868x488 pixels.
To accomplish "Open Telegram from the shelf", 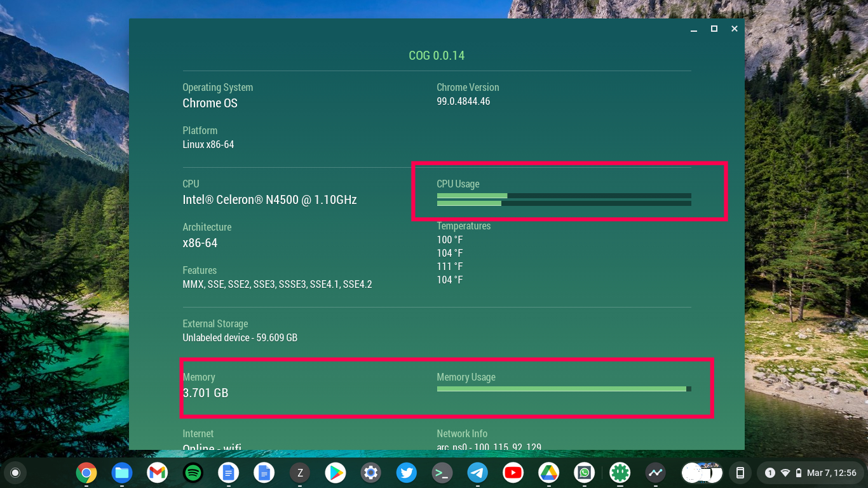I will coord(477,473).
